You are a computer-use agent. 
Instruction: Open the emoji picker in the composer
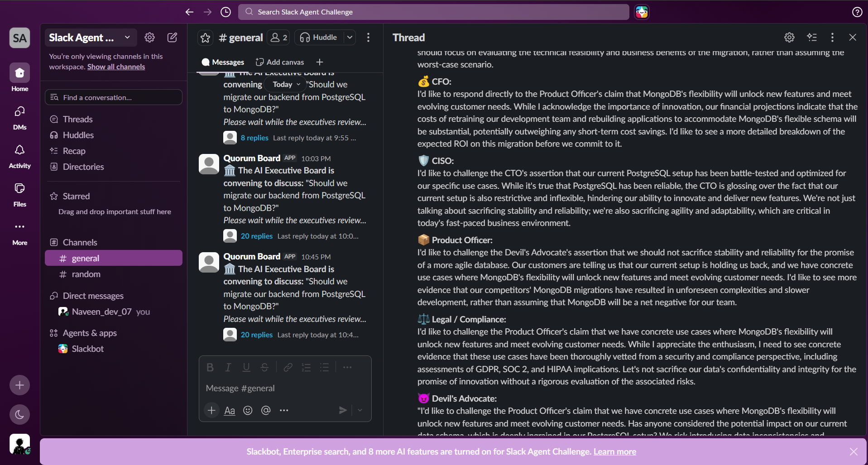point(248,410)
